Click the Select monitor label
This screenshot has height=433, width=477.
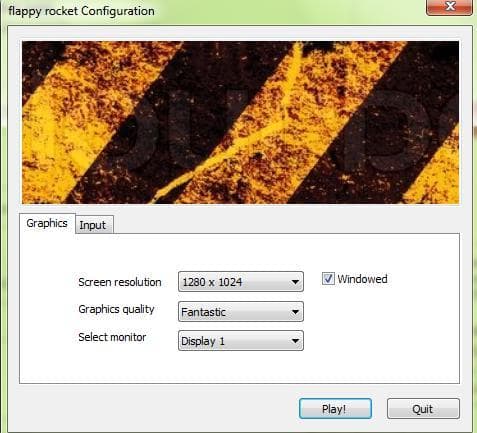coord(112,337)
